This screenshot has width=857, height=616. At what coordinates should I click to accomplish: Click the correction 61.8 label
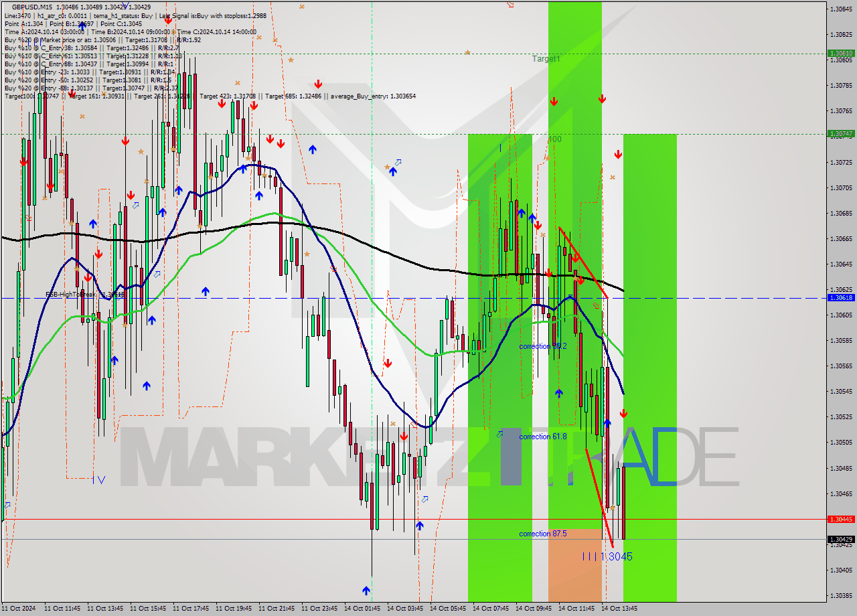click(x=543, y=437)
